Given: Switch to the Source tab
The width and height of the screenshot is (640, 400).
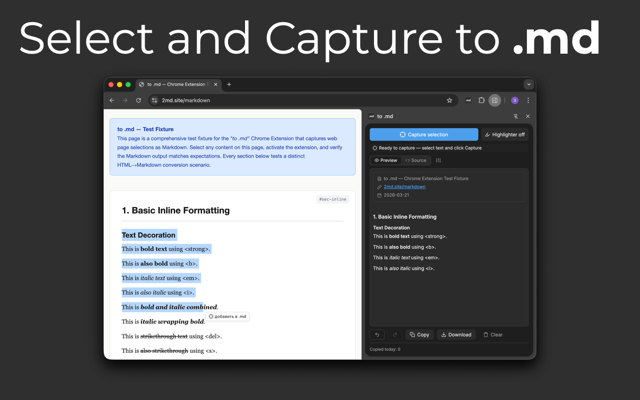Looking at the screenshot, I should pyautogui.click(x=416, y=160).
